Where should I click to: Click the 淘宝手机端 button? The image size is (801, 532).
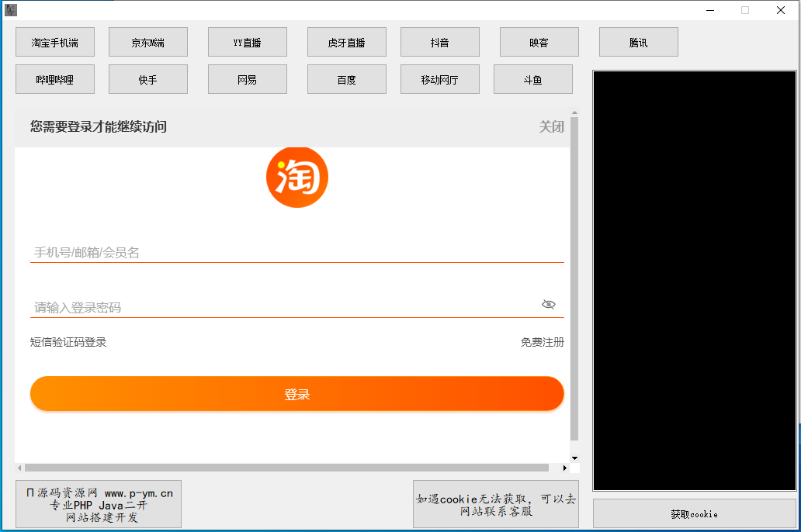click(x=55, y=43)
